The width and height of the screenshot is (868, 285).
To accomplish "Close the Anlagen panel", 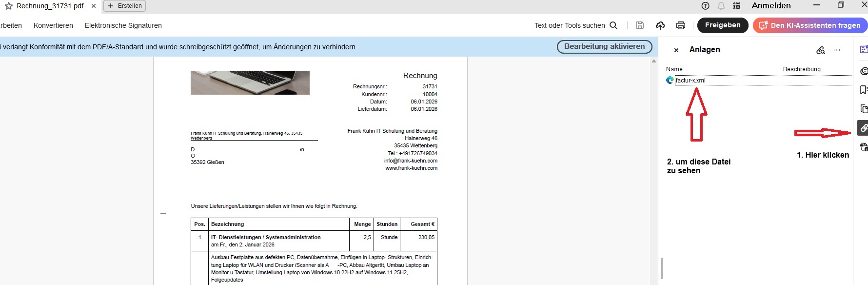I will pos(676,50).
